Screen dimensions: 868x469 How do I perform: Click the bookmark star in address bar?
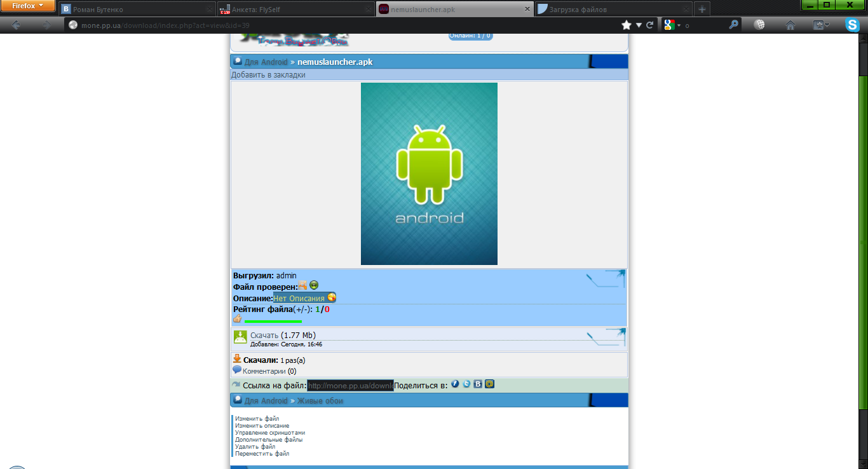pyautogui.click(x=627, y=25)
